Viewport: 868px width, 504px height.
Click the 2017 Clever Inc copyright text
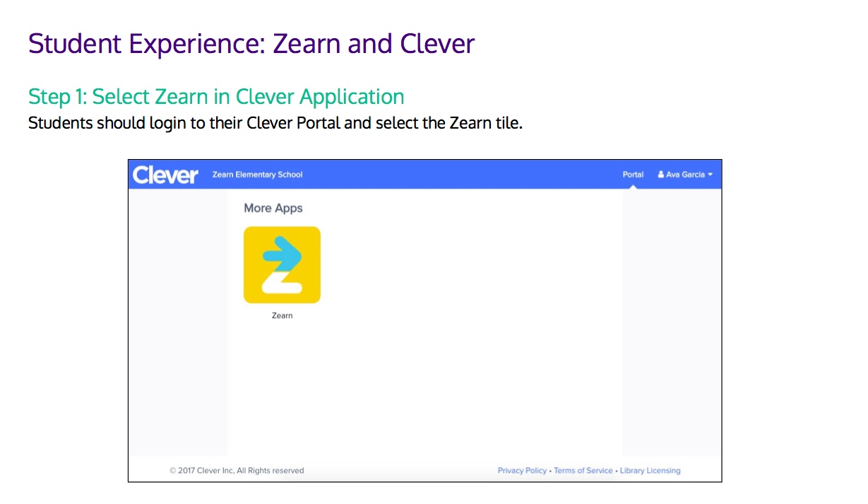click(237, 471)
